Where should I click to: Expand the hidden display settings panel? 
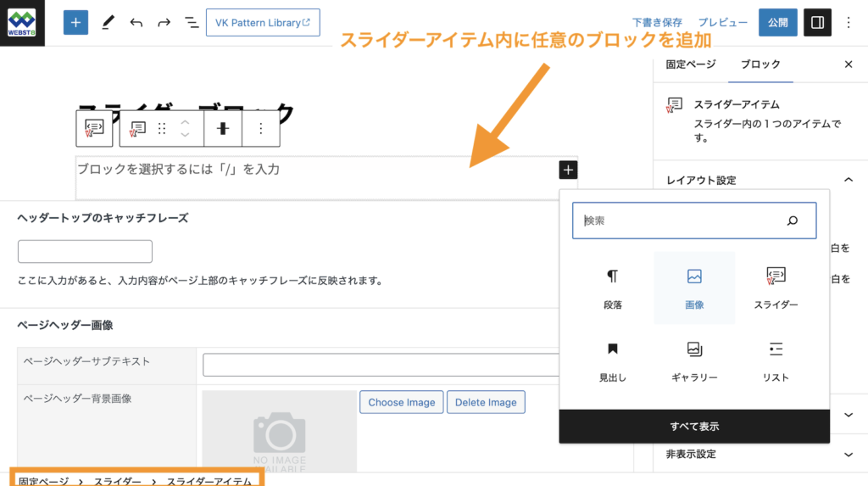[x=848, y=454]
